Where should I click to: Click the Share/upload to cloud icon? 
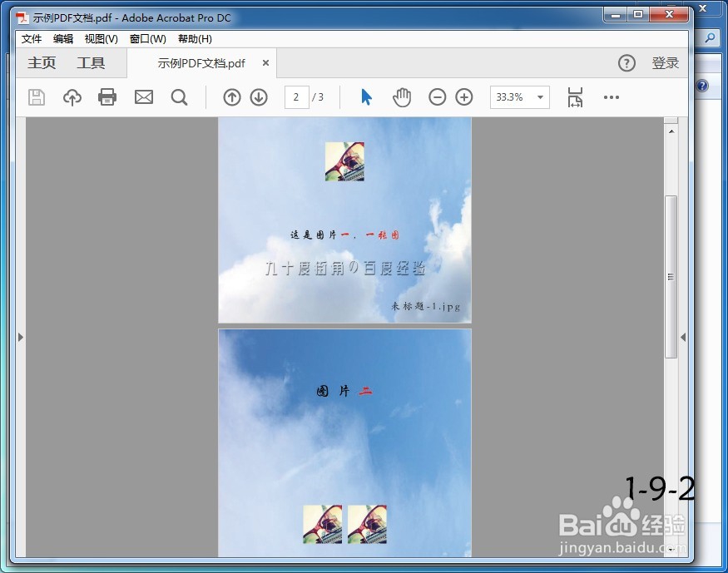coord(72,97)
